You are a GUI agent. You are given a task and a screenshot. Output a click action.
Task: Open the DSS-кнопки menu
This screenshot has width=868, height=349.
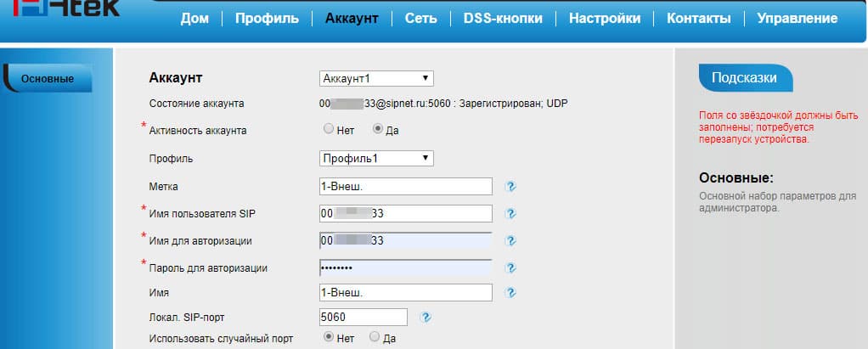click(503, 18)
